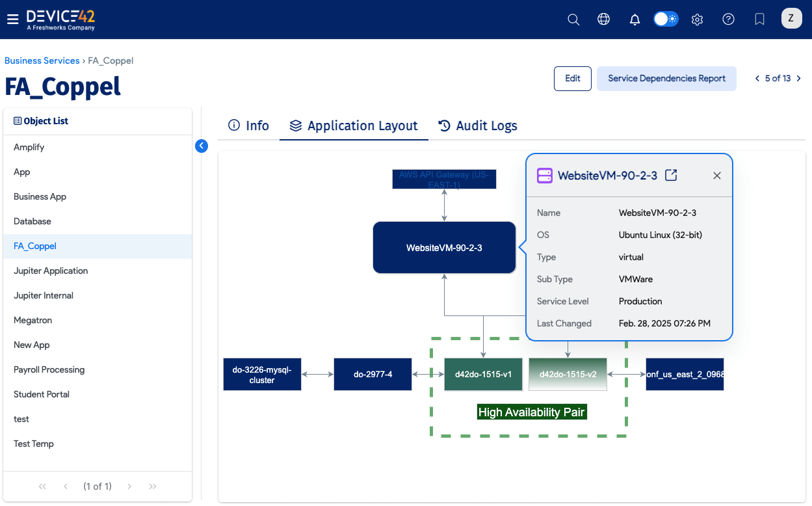The image size is (812, 506).
Task: Click the search magnifier icon
Action: click(573, 20)
